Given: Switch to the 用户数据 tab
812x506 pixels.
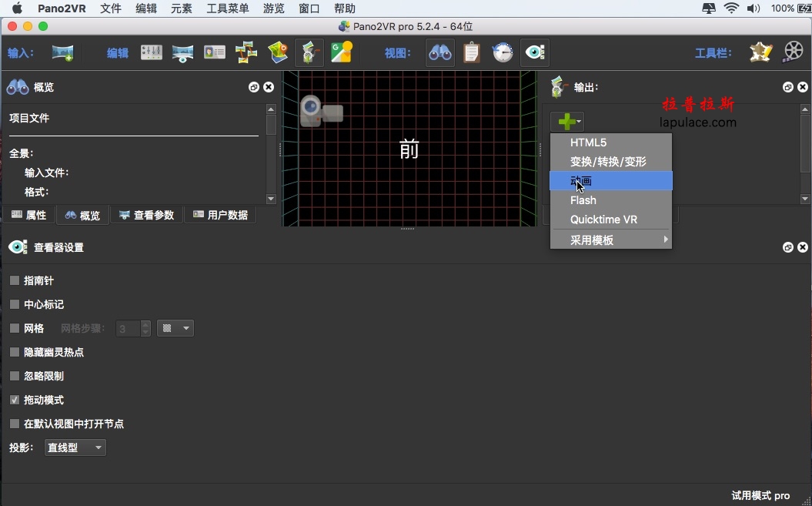Looking at the screenshot, I should tap(220, 215).
